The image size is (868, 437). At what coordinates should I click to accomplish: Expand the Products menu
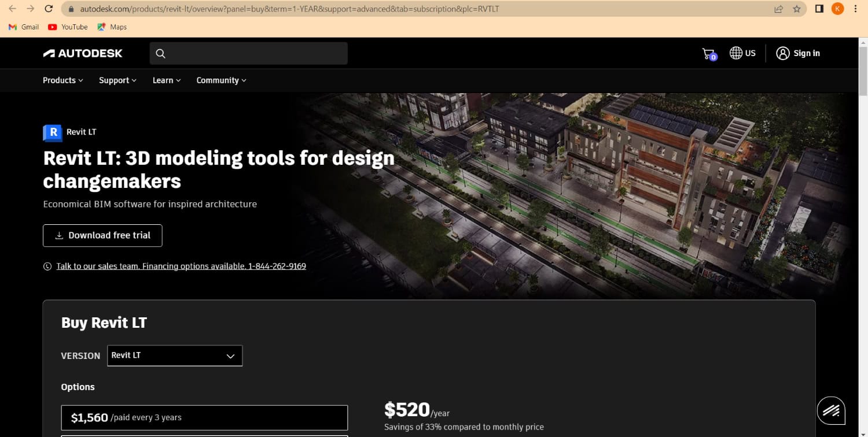(x=63, y=80)
